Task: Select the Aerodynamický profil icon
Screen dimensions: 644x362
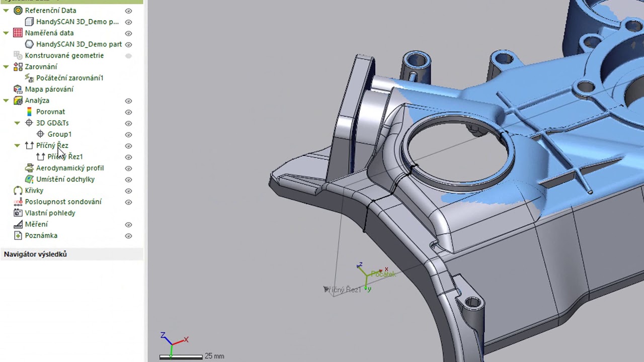Action: point(29,168)
